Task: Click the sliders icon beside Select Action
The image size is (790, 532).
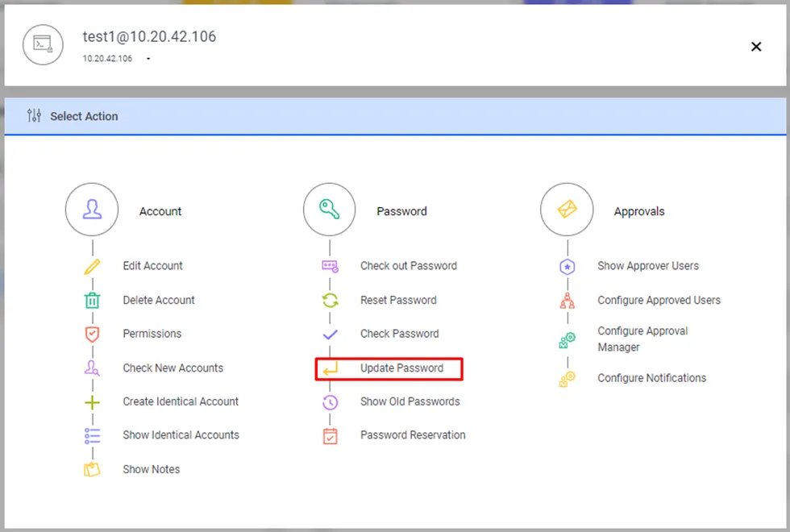Action: (x=34, y=116)
